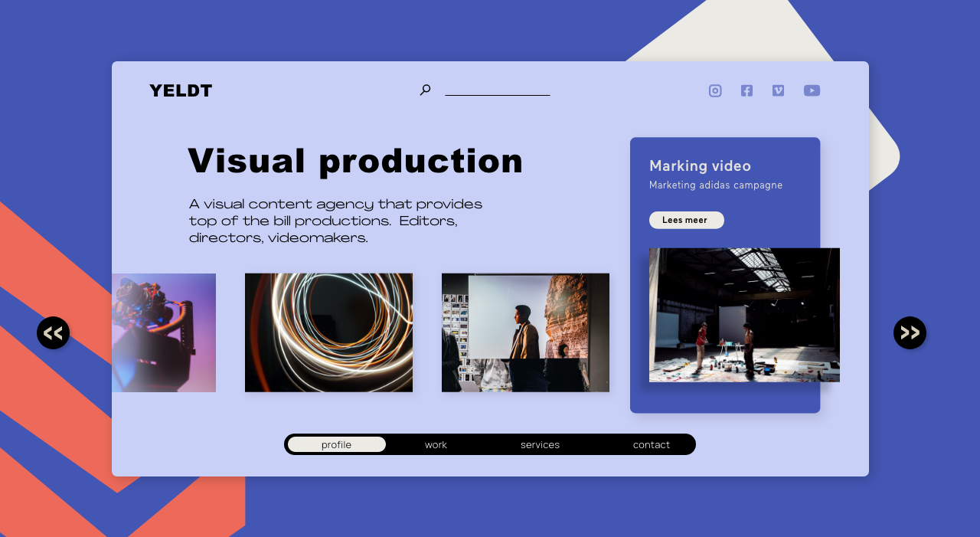The width and height of the screenshot is (980, 537).
Task: Go to next slide with right arrows
Action: 910,332
